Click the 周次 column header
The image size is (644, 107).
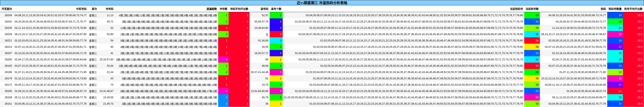(94, 9)
